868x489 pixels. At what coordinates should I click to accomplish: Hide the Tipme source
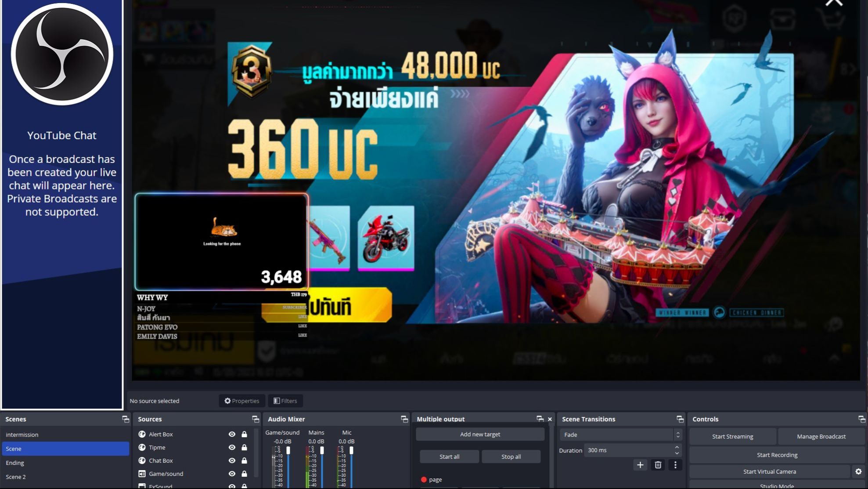232,447
